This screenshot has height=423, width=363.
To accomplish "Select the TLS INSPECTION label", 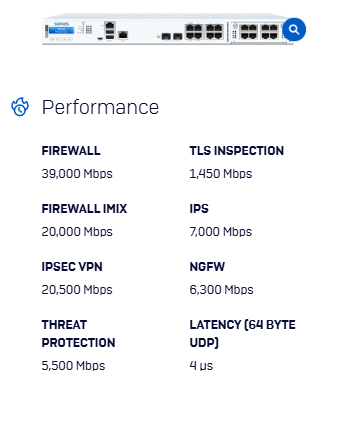I will tap(237, 151).
